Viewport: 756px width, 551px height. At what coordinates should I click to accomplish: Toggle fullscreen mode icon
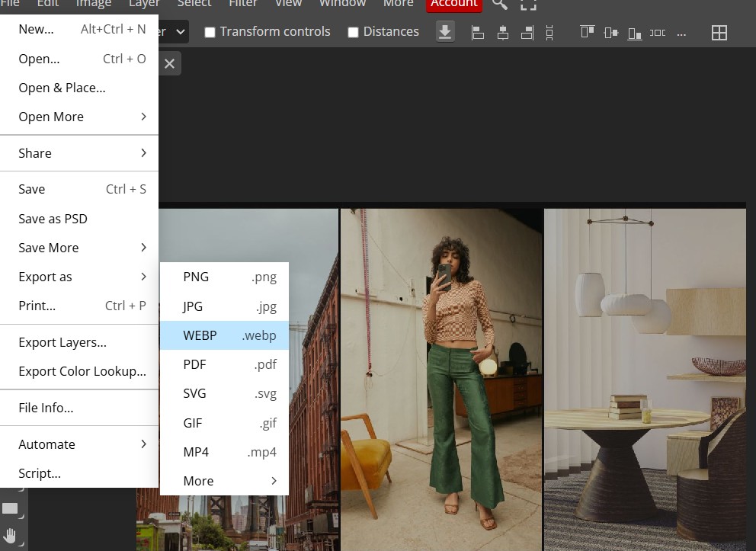[x=528, y=5]
